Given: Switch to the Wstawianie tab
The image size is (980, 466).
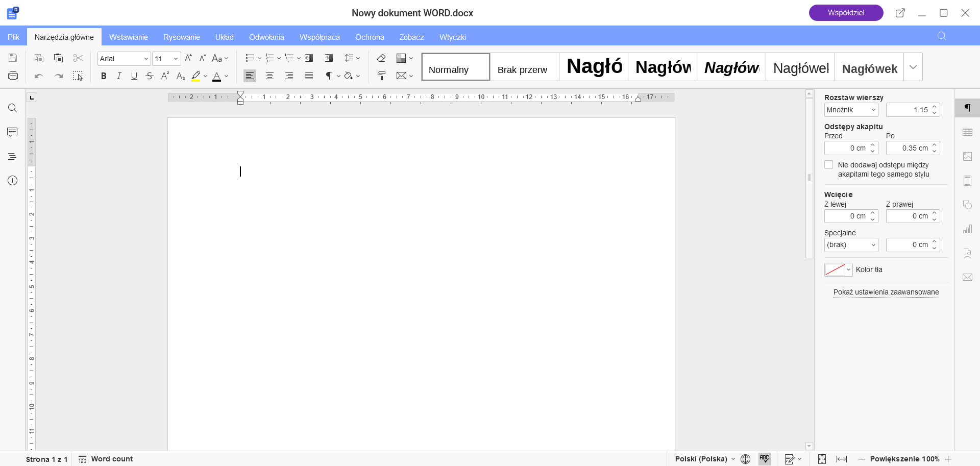Looking at the screenshot, I should (x=128, y=37).
